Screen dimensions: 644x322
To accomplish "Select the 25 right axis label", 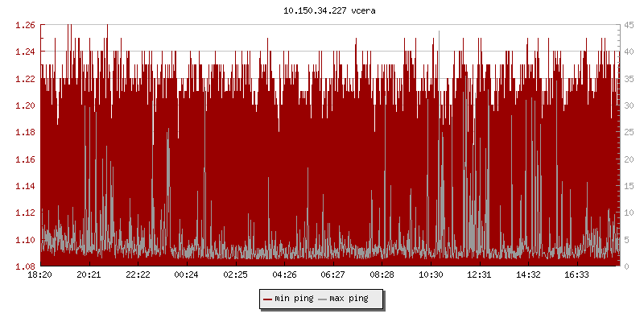I will (x=628, y=132).
